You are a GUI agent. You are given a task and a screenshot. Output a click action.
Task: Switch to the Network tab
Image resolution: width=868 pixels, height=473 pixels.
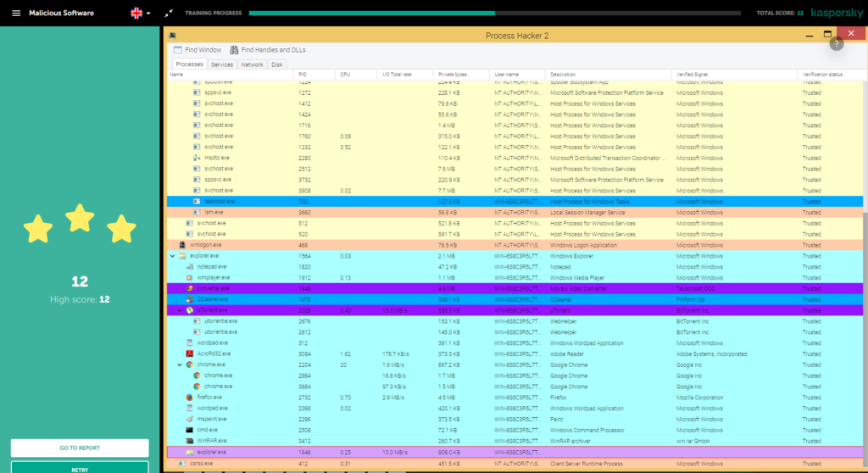click(x=252, y=64)
